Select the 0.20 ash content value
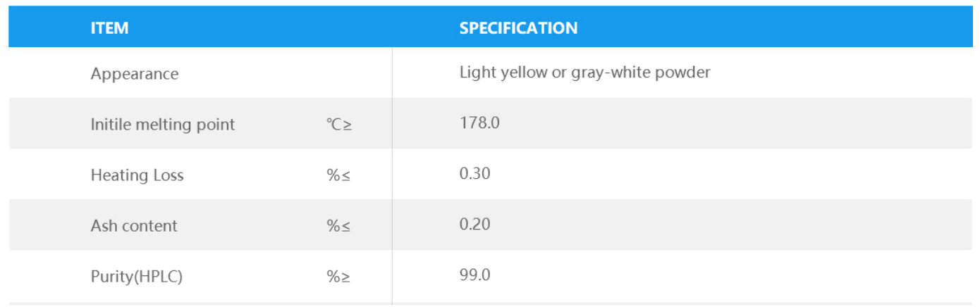Viewport: 980px width, 307px height. pos(474,224)
